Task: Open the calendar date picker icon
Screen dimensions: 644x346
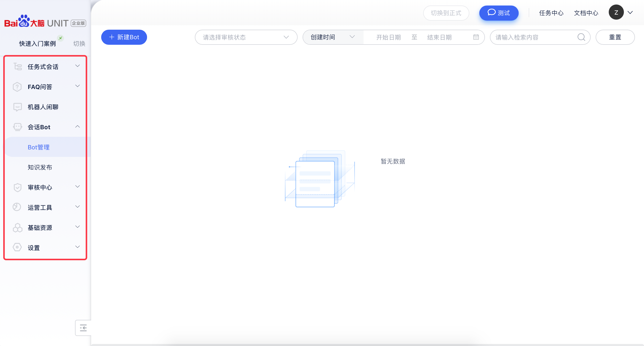Action: pyautogui.click(x=476, y=37)
